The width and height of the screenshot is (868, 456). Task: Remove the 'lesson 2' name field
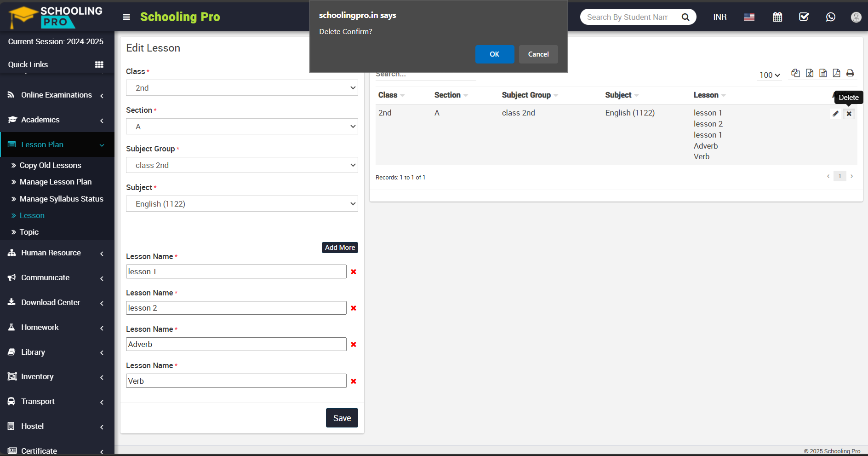[354, 308]
